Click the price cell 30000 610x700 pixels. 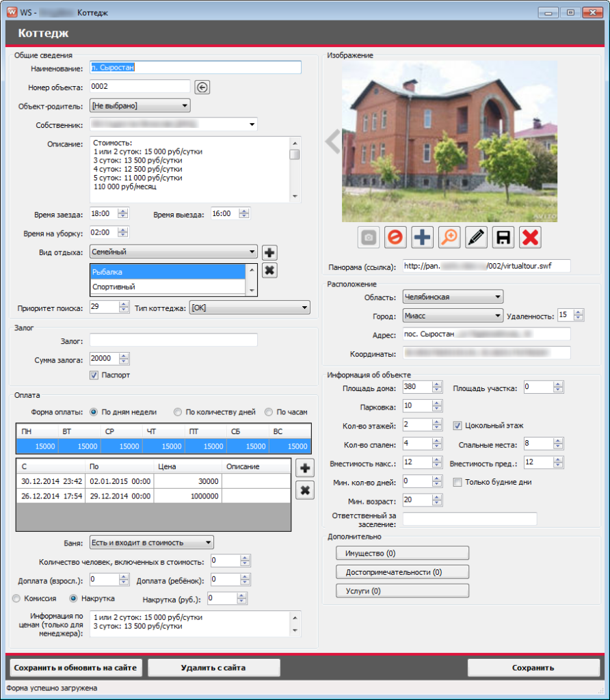point(187,481)
